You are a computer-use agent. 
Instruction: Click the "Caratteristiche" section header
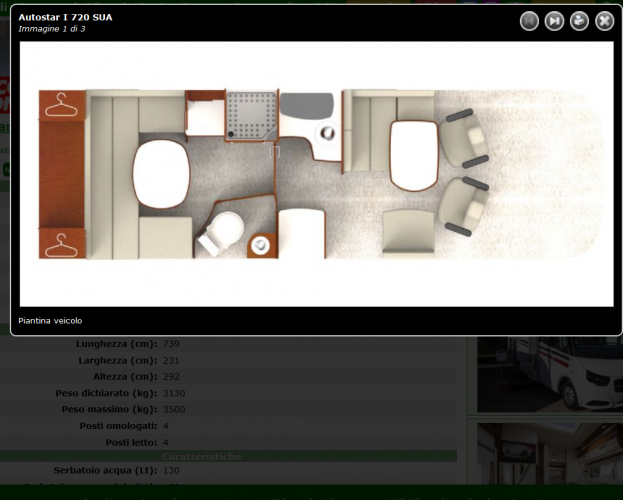point(200,457)
